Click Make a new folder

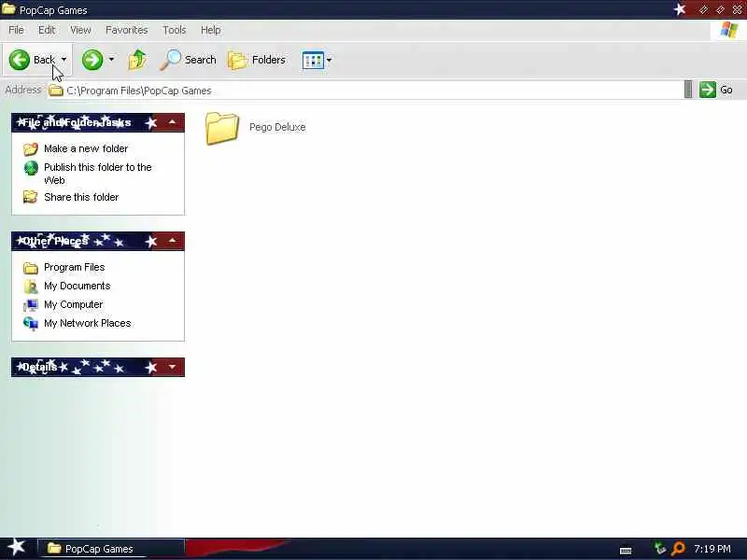tap(86, 148)
